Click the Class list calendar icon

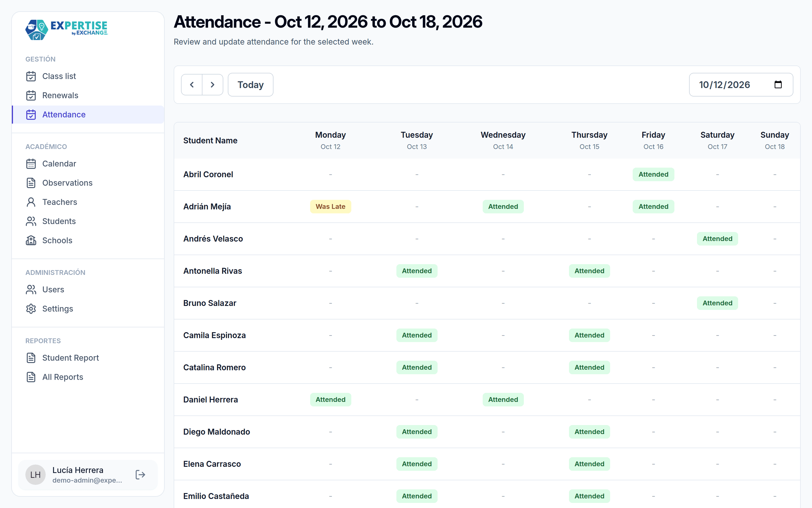(x=31, y=76)
